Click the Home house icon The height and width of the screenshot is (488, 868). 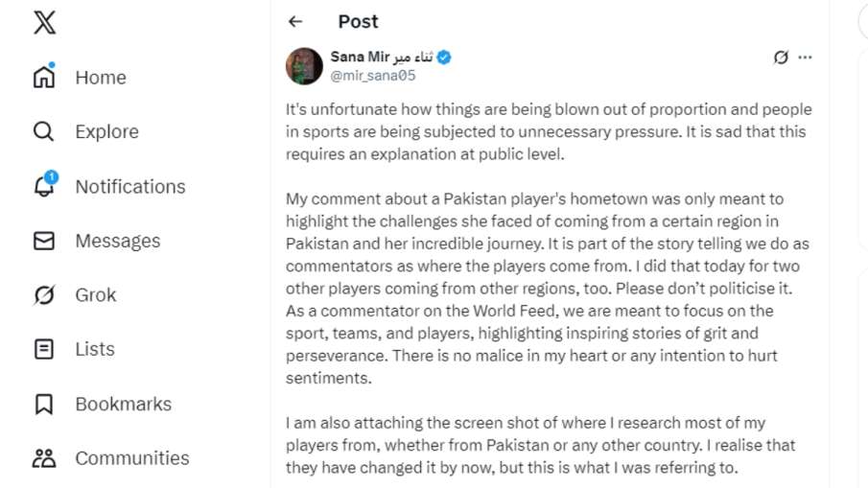click(44, 77)
